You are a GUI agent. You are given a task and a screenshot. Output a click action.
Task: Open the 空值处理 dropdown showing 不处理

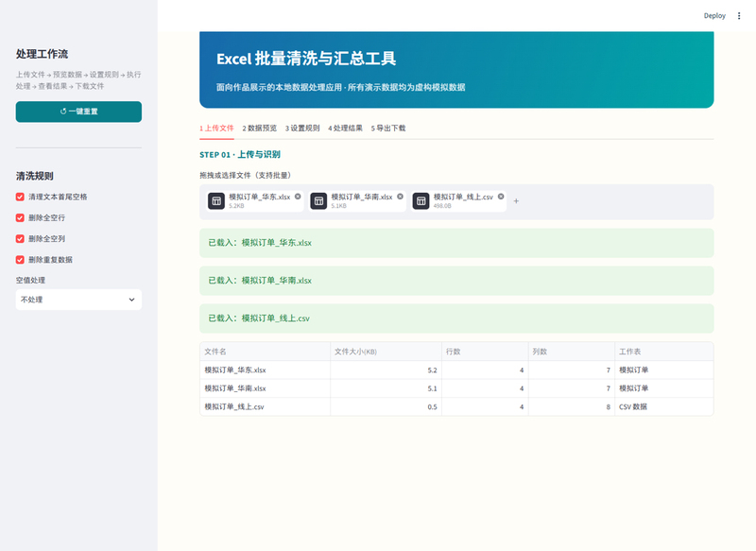[x=78, y=300]
